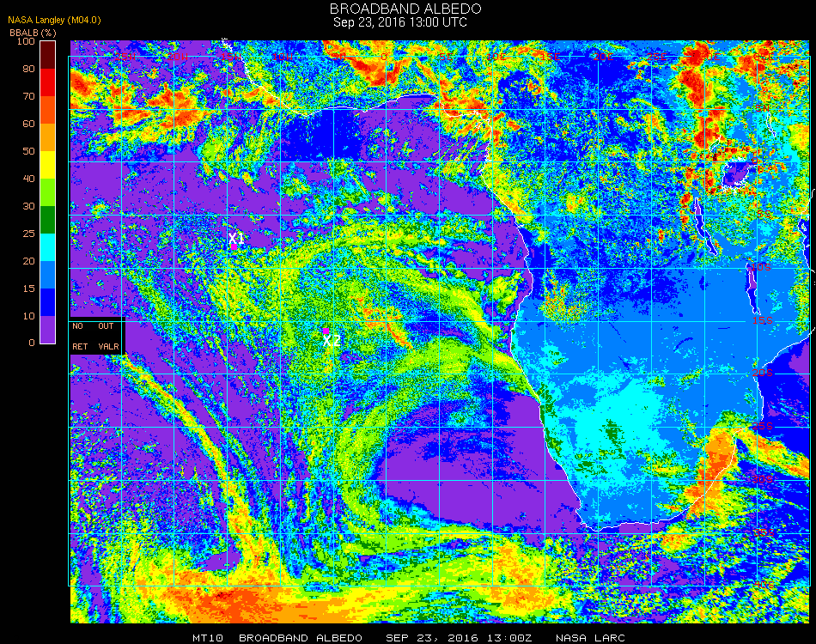Click the legend value '50'
Viewport: 816px width, 644px height.
[x=28, y=151]
